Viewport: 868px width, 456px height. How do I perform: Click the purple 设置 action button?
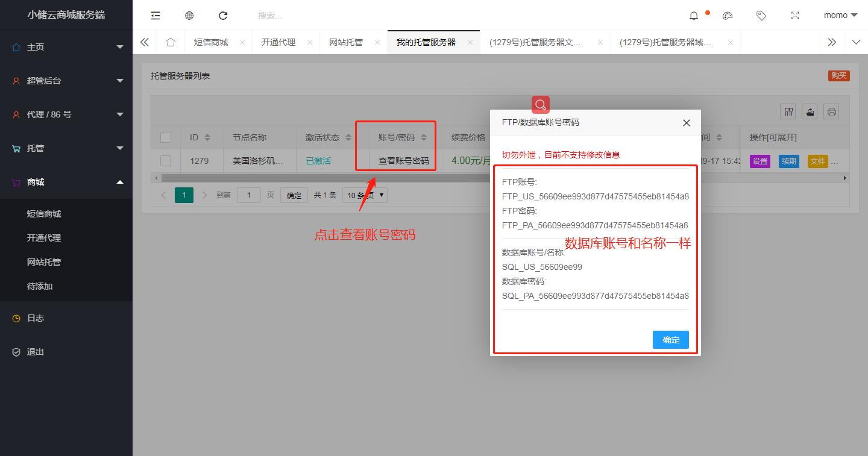click(x=760, y=161)
